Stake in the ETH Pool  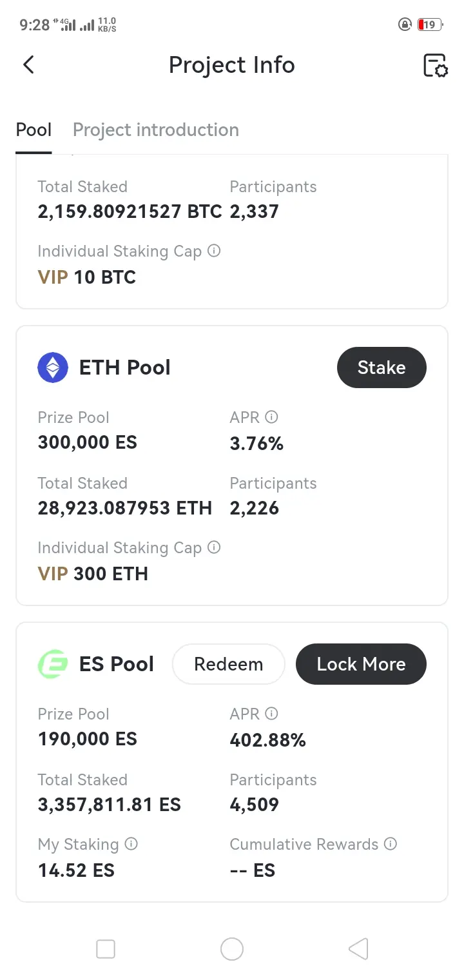pyautogui.click(x=382, y=367)
